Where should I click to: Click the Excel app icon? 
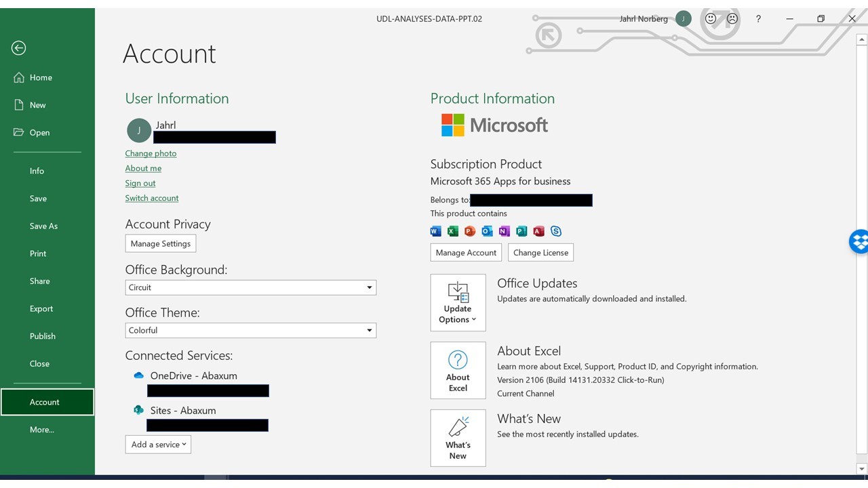(x=452, y=231)
